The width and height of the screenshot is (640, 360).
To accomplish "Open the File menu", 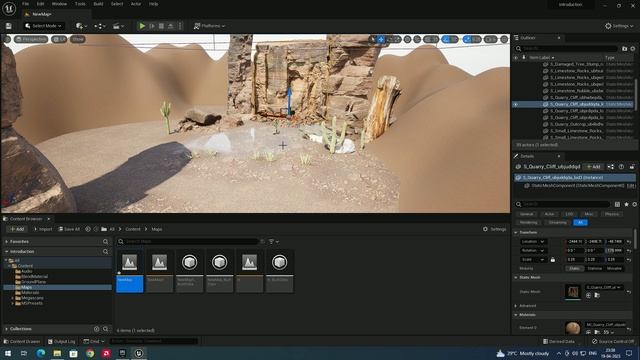I will [26, 4].
